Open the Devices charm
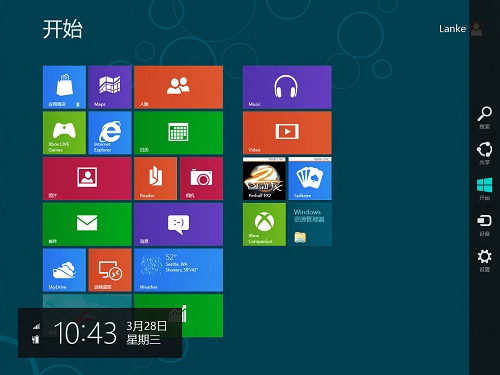500x375 pixels. pyautogui.click(x=484, y=225)
